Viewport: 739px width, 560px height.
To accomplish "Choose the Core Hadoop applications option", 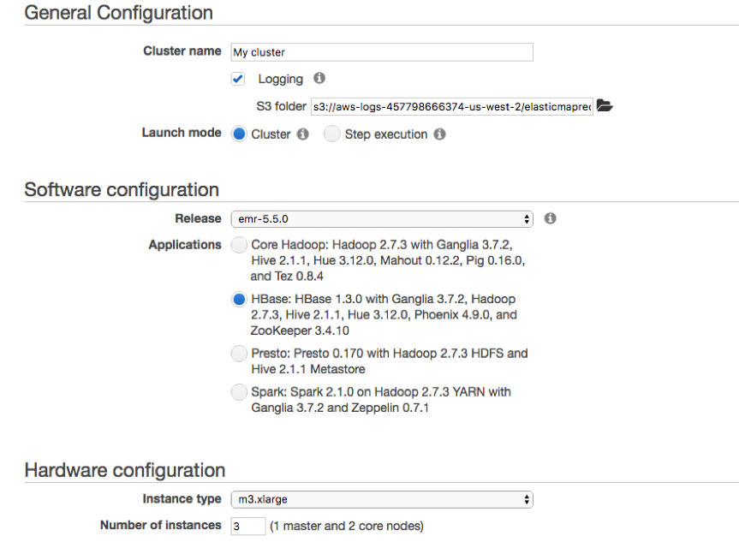I will [240, 245].
